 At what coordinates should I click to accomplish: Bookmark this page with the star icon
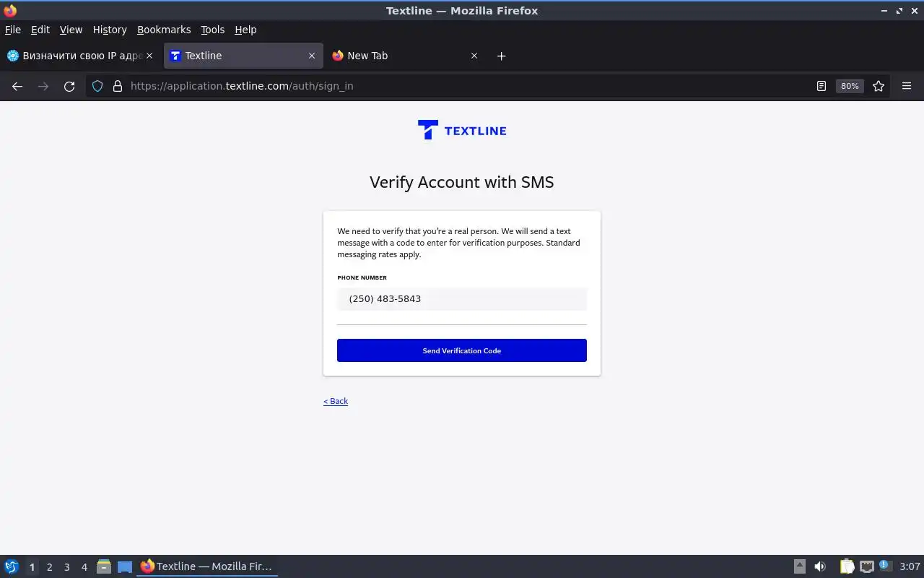[x=879, y=86]
